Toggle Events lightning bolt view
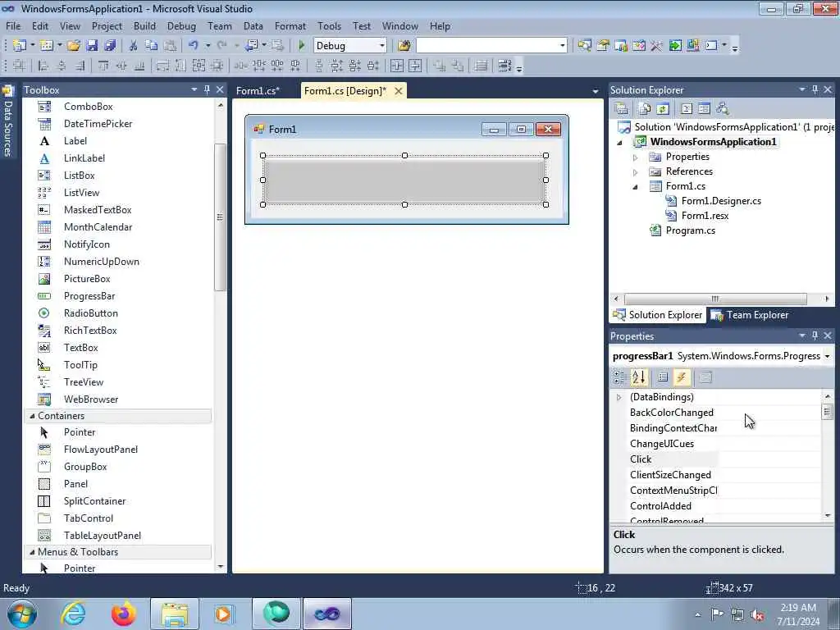 coord(682,377)
